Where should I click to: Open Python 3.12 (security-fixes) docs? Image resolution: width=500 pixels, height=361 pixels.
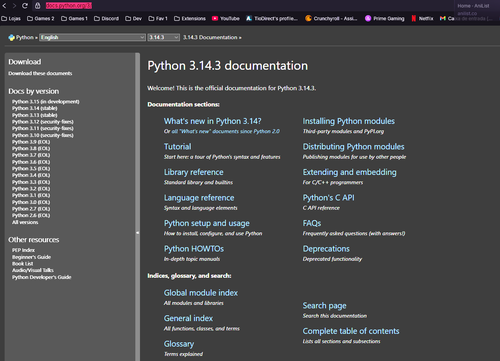point(43,122)
